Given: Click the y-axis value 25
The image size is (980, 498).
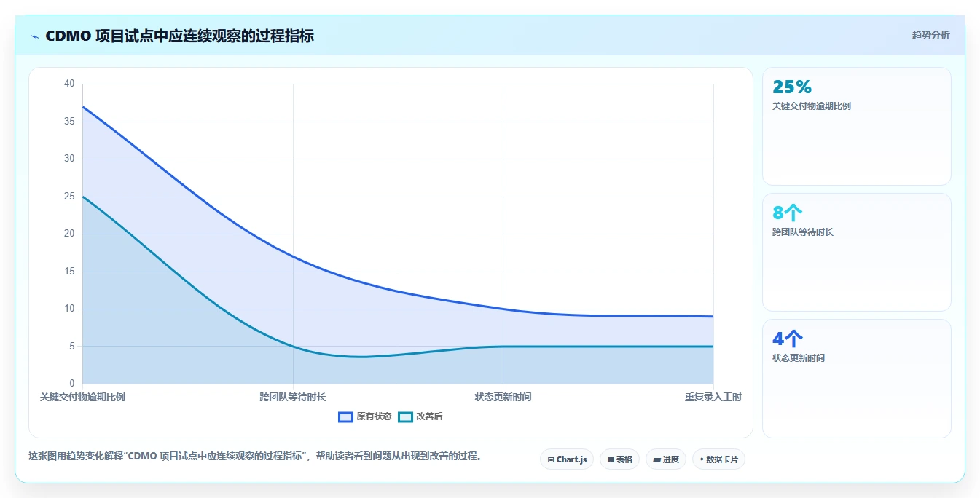Looking at the screenshot, I should [x=69, y=196].
